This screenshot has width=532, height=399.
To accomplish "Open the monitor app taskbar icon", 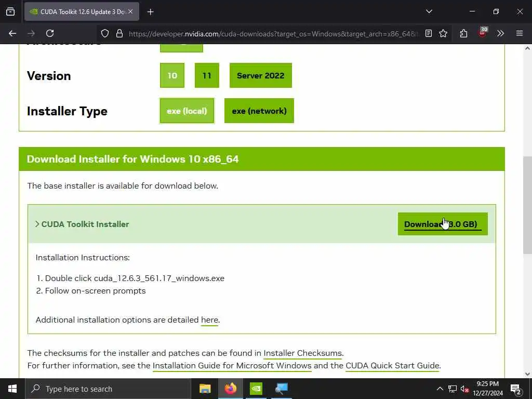I will tap(281, 389).
